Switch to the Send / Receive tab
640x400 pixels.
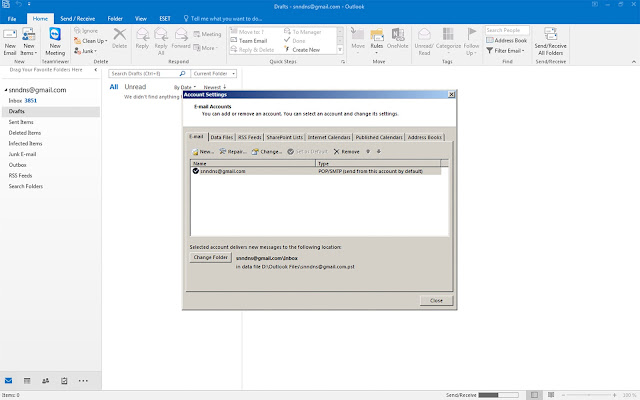tap(78, 19)
